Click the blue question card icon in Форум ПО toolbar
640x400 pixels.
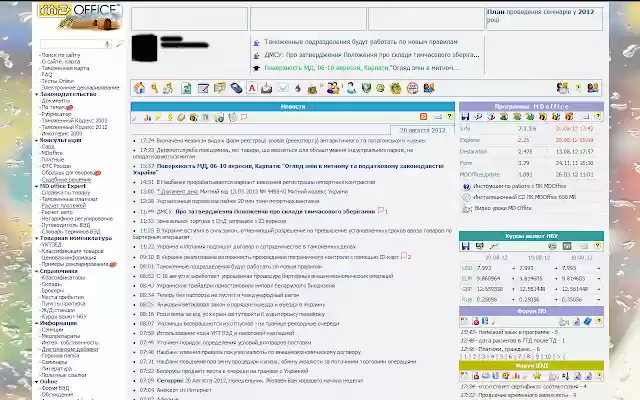point(587,322)
